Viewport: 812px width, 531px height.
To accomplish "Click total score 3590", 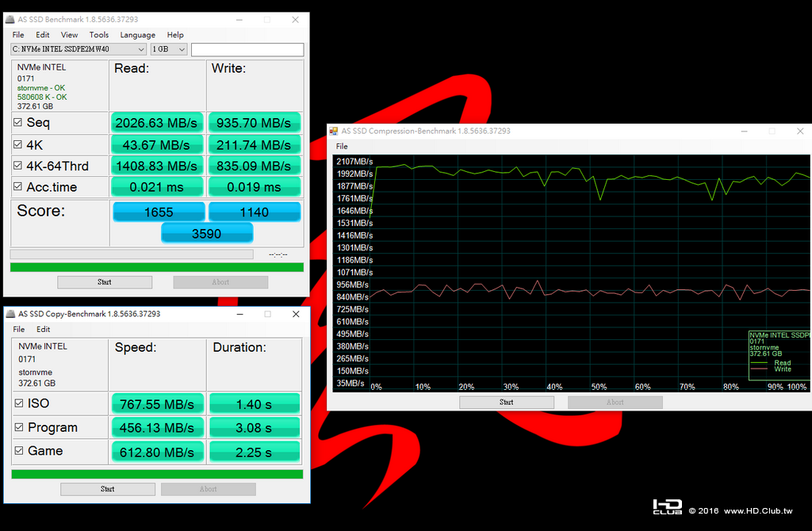I will pyautogui.click(x=207, y=234).
